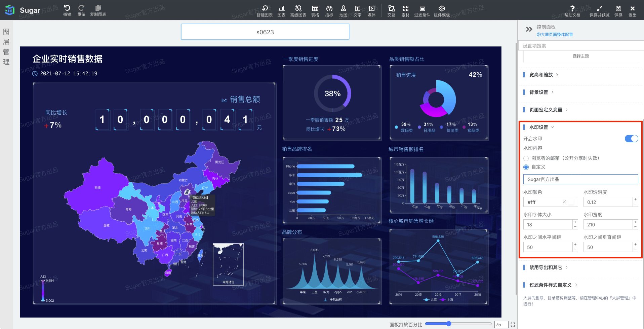Click the 复制图表 copy chart icon
The image size is (644, 329).
click(98, 10)
